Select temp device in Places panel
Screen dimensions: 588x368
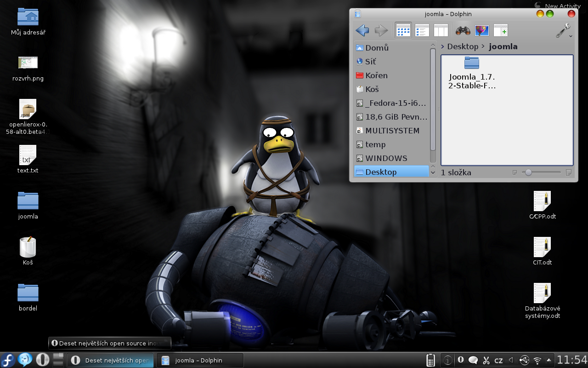coord(391,144)
